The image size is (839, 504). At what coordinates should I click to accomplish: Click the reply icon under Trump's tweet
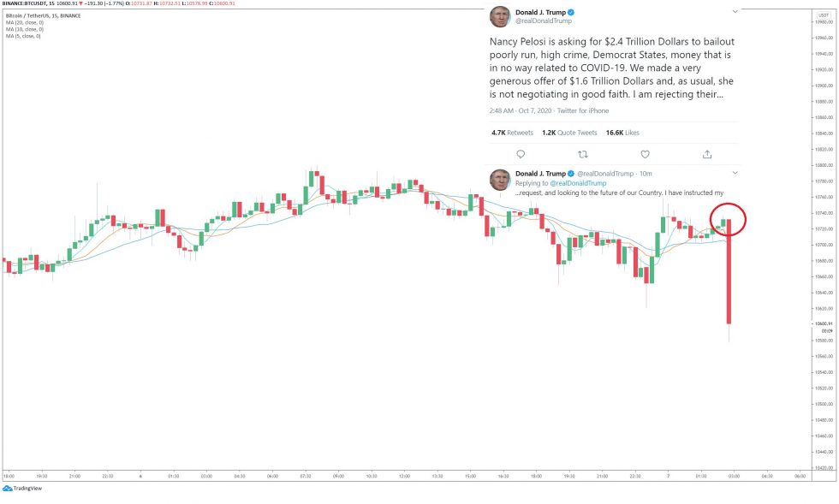coord(521,154)
